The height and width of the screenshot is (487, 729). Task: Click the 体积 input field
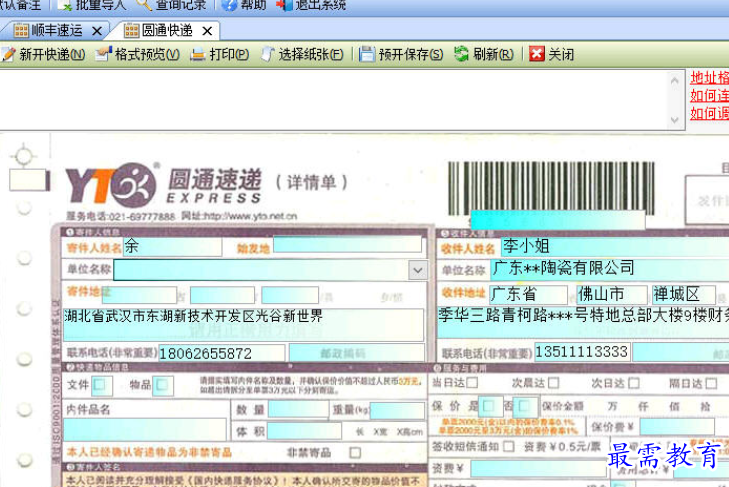point(304,431)
